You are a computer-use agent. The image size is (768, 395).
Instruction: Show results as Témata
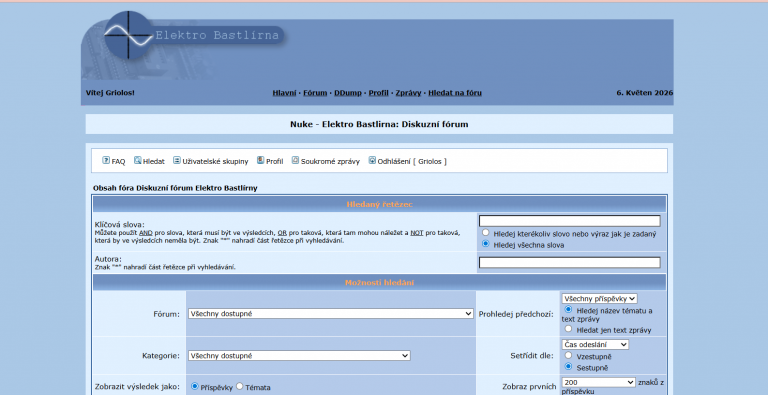tap(240, 386)
